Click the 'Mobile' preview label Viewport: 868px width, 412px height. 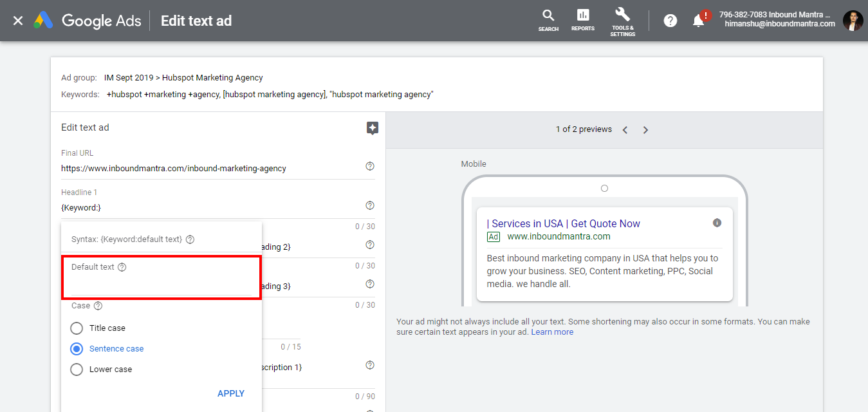(x=474, y=164)
